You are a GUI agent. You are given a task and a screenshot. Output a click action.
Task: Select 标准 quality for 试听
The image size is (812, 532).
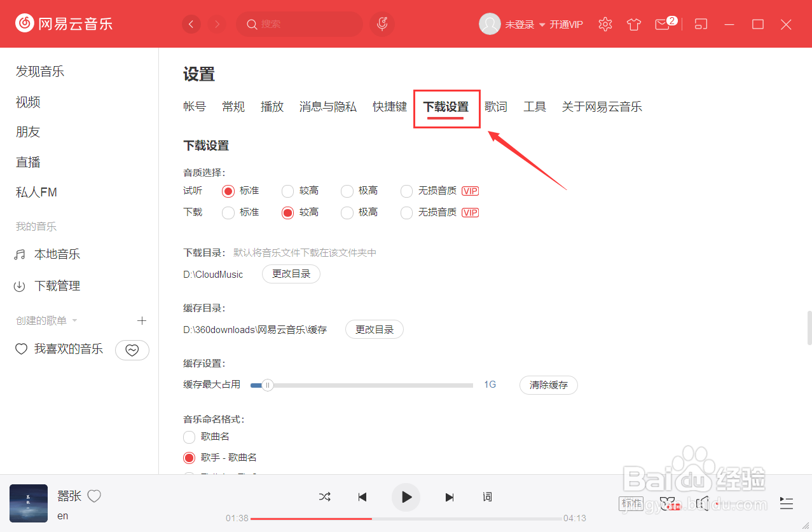(x=228, y=191)
